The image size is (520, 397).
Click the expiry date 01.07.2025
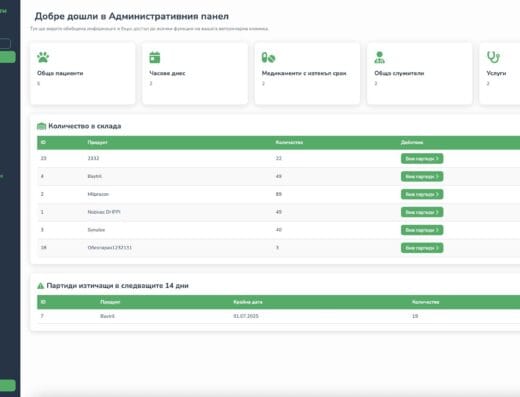[246, 316]
